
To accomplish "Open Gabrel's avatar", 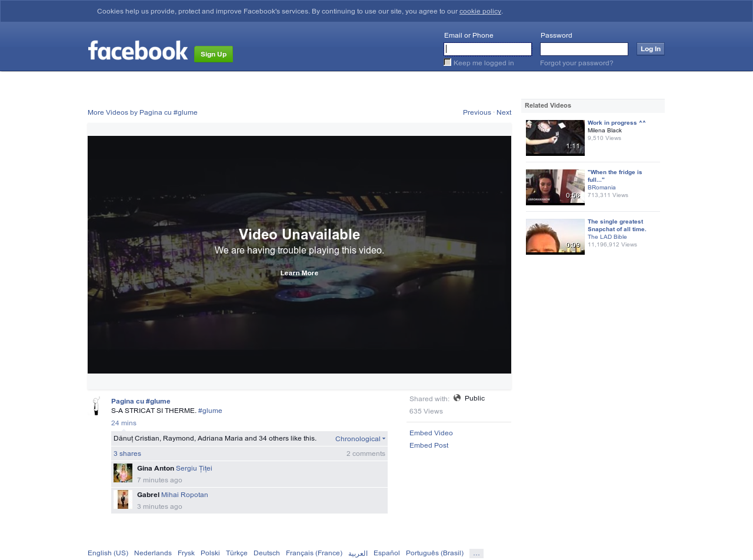I will point(123,499).
